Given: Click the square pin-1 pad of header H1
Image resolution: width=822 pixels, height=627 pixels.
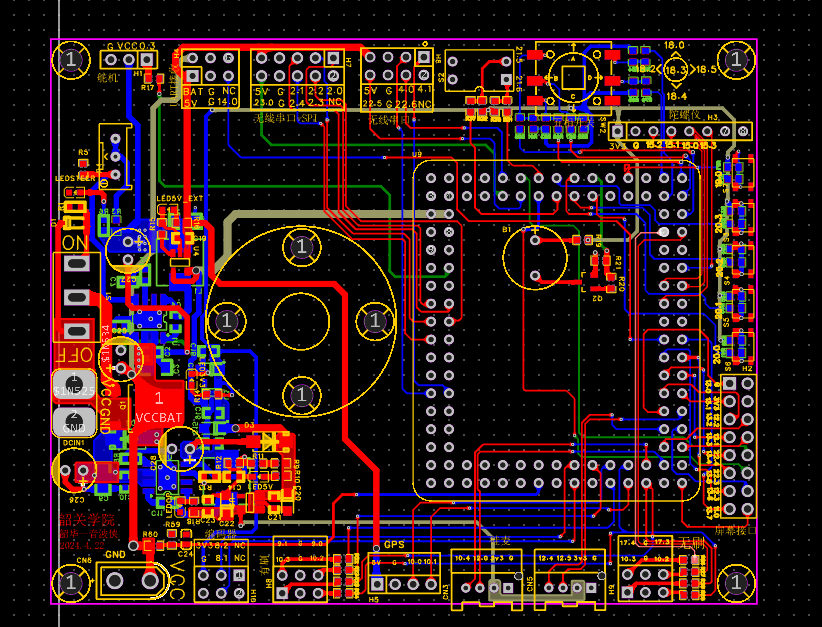Looking at the screenshot, I should [x=147, y=60].
